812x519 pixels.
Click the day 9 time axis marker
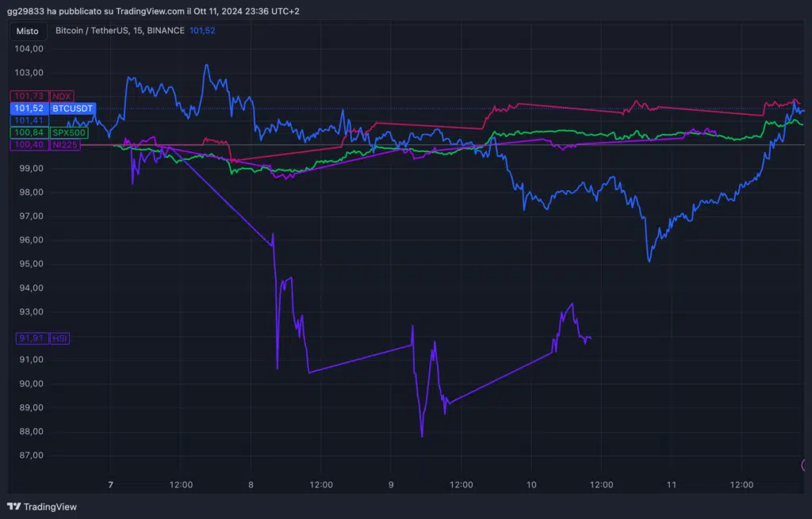point(391,484)
